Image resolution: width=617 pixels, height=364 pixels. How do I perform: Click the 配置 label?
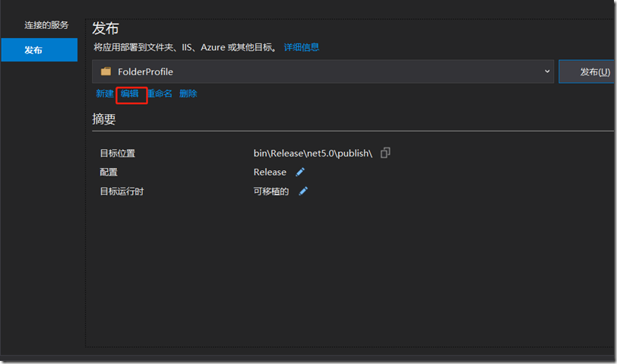109,172
